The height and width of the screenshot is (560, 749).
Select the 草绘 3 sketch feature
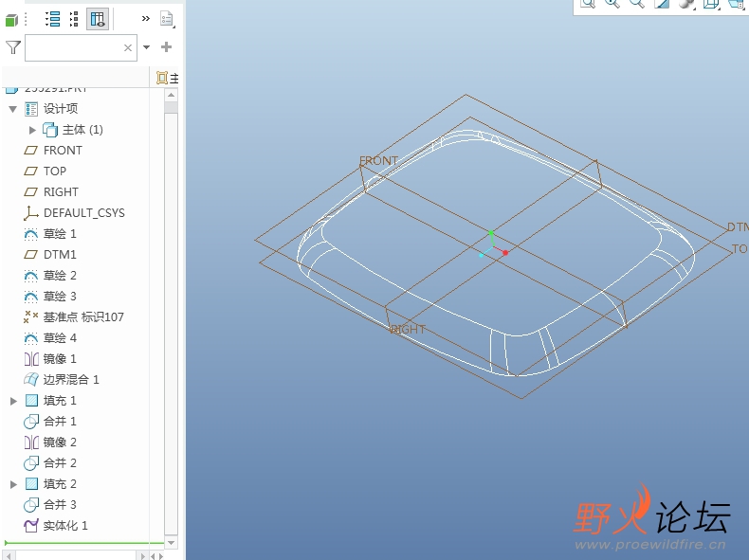pos(50,297)
